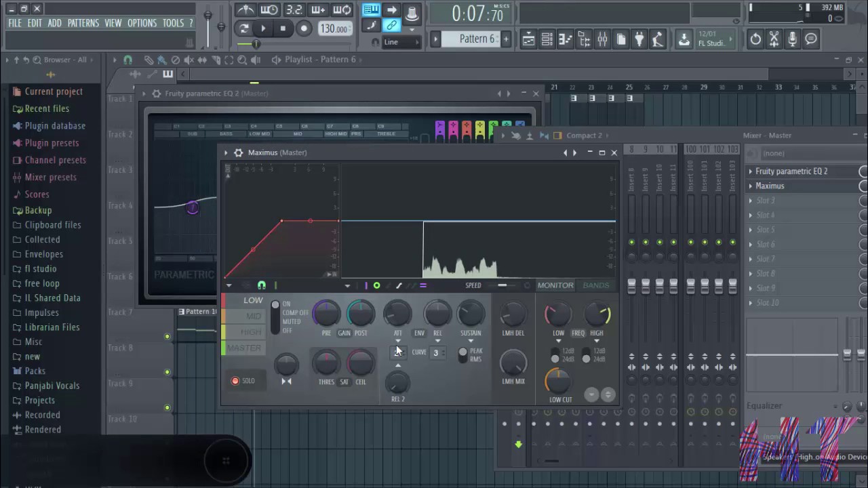Click the Maximus ON/COMP OFF/MUTED state slider
The width and height of the screenshot is (868, 488).
tap(275, 317)
